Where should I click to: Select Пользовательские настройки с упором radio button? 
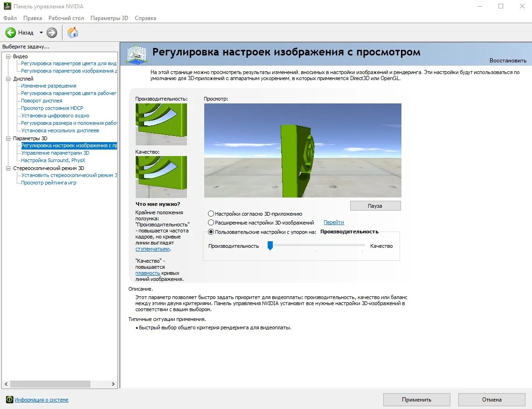click(211, 232)
